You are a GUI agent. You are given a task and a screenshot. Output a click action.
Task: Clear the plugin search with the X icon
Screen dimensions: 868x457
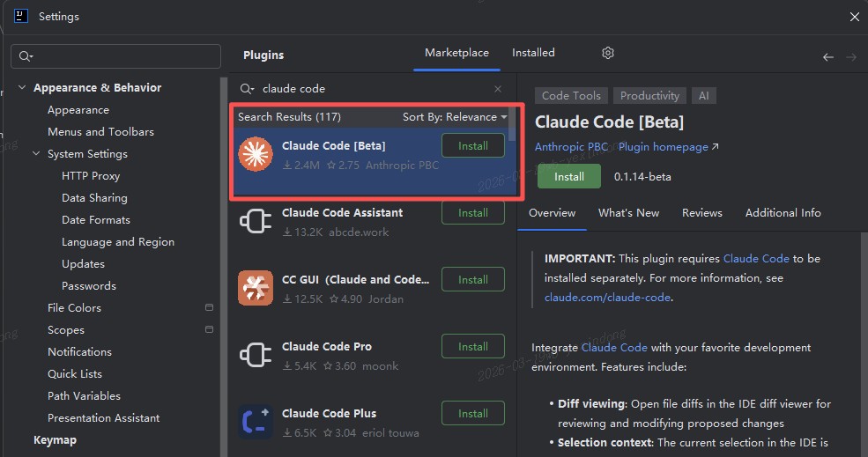coord(498,89)
